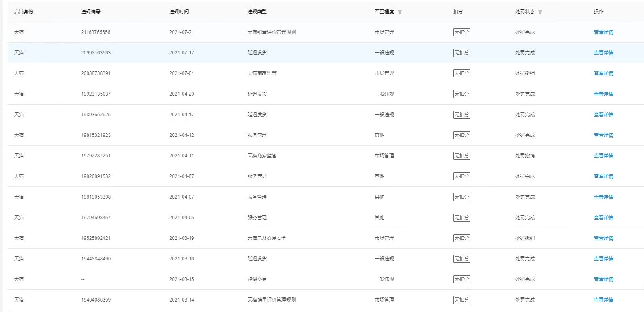Click the date 2021-04-12
Screen dimensions: 644x312
(181, 135)
